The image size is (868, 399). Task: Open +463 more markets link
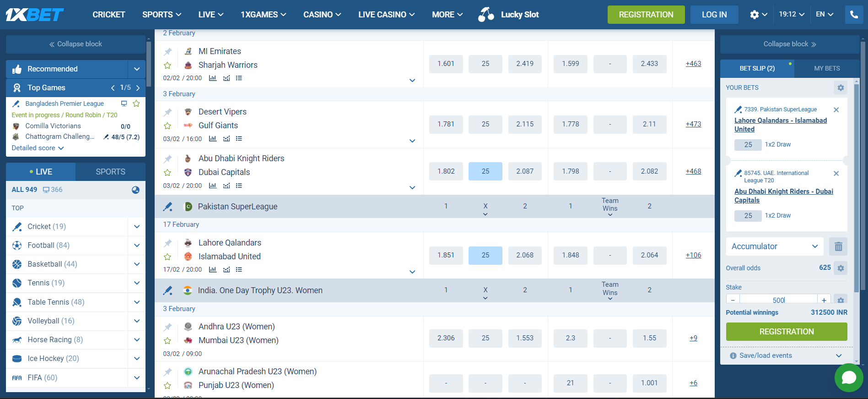click(x=693, y=64)
